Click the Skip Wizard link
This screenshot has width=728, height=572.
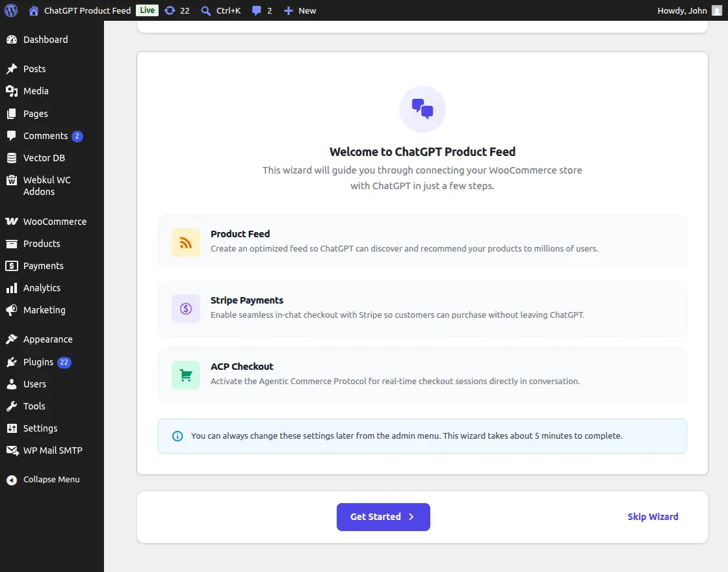(653, 517)
